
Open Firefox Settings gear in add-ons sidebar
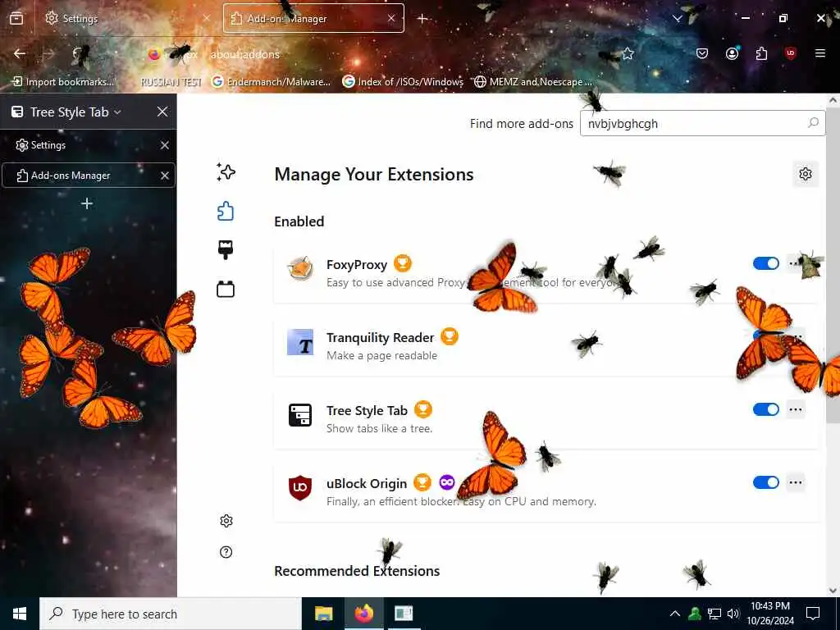[226, 521]
